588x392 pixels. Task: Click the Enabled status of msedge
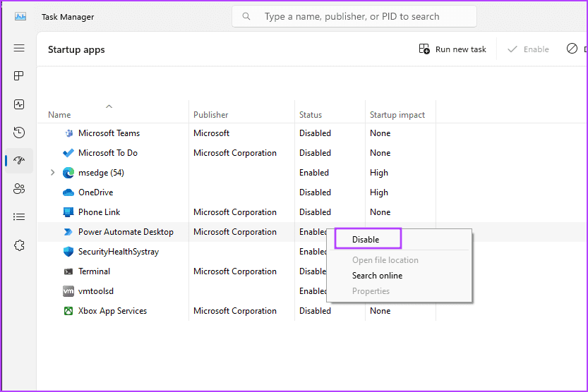314,173
